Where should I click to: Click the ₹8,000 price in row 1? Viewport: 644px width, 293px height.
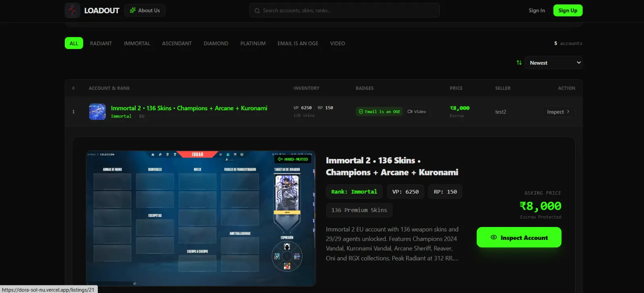click(x=460, y=108)
